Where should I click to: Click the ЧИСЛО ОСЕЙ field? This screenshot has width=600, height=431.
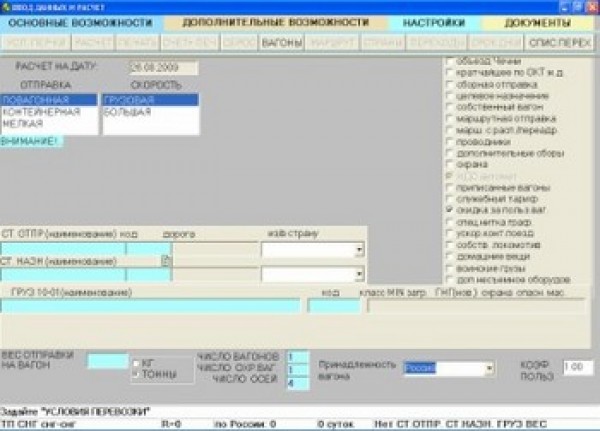pyautogui.click(x=298, y=383)
